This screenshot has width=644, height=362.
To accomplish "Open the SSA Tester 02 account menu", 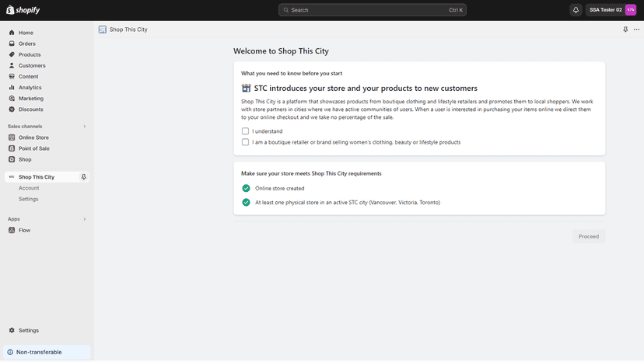I will coord(611,10).
